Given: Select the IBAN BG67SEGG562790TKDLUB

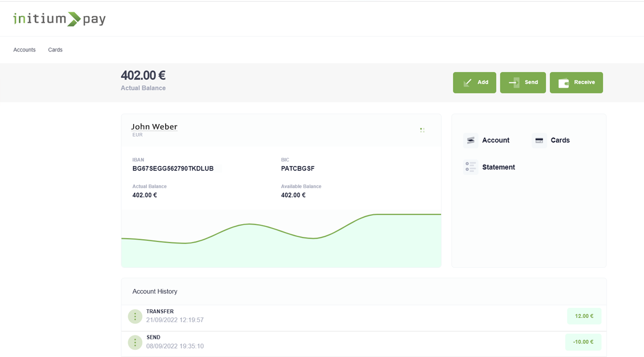Looking at the screenshot, I should click(x=173, y=169).
